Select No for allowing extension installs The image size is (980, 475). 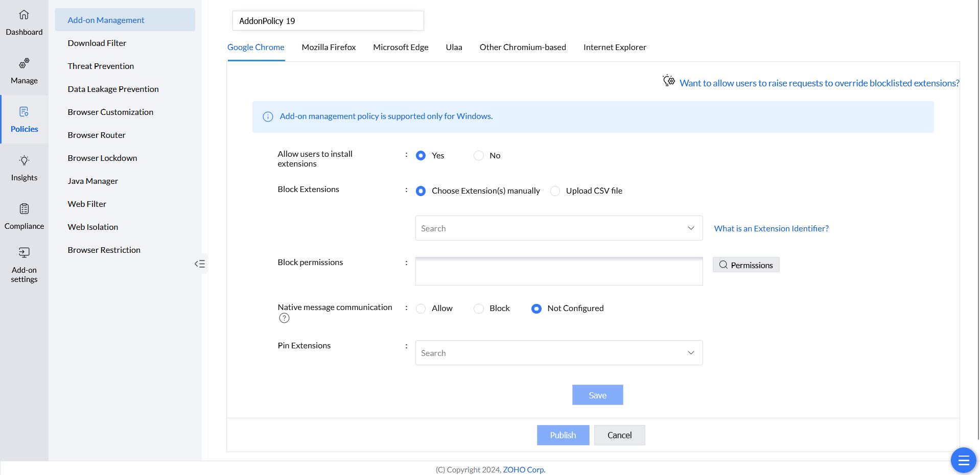[x=479, y=156]
